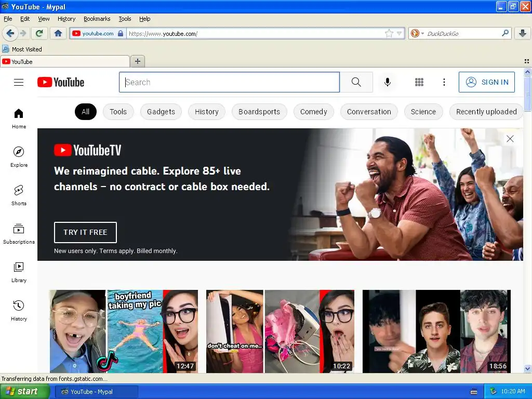This screenshot has height=399, width=532.
Task: Open Library in the sidebar
Action: click(19, 272)
